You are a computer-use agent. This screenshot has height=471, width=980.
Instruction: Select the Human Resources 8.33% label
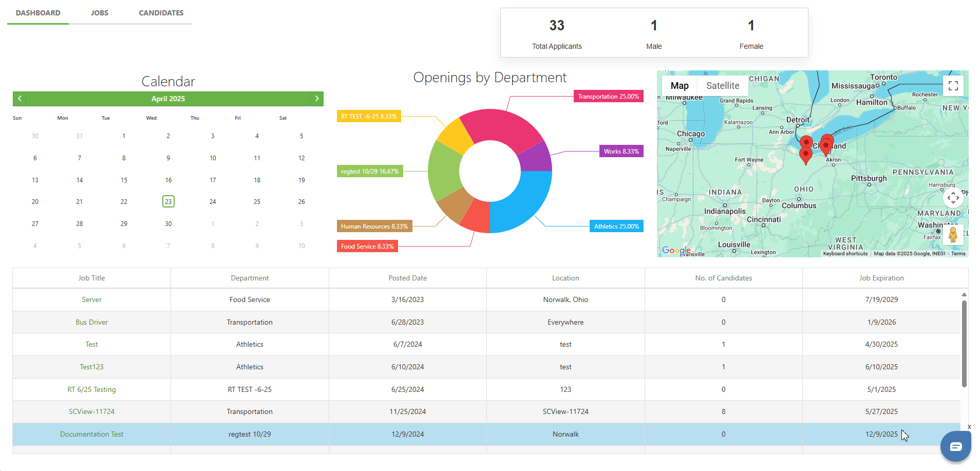pos(374,227)
